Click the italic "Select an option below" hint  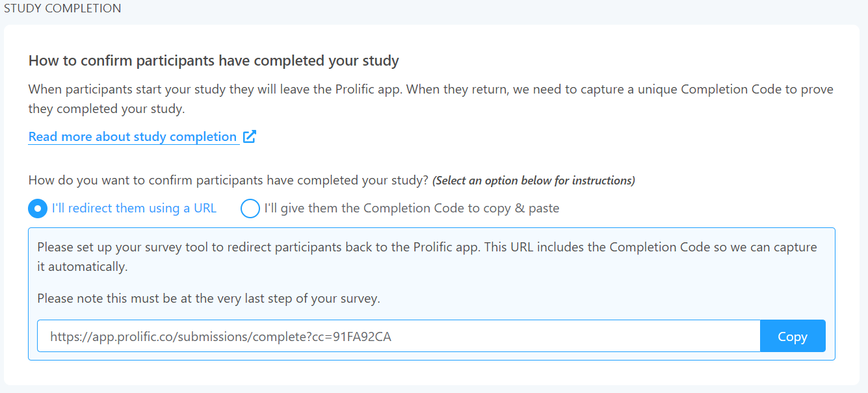click(533, 181)
